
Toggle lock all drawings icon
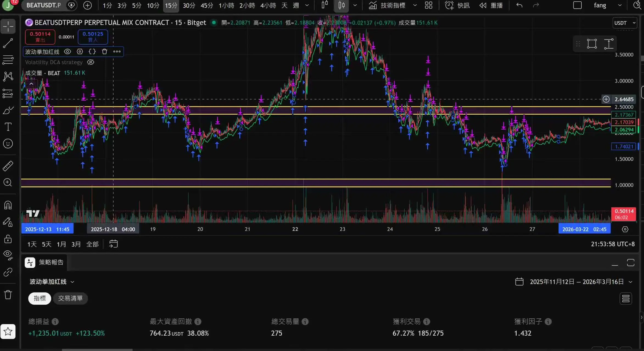8,239
